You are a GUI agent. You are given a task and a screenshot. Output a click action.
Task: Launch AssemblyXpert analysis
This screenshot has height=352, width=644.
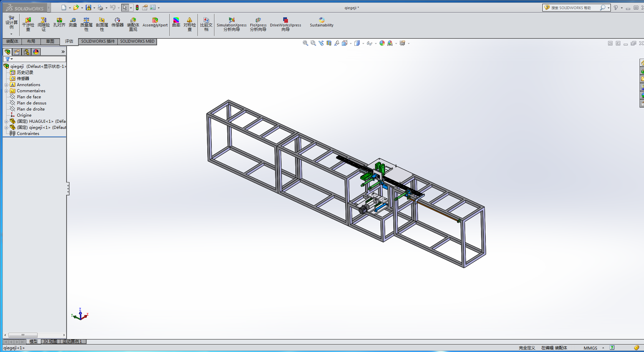155,22
